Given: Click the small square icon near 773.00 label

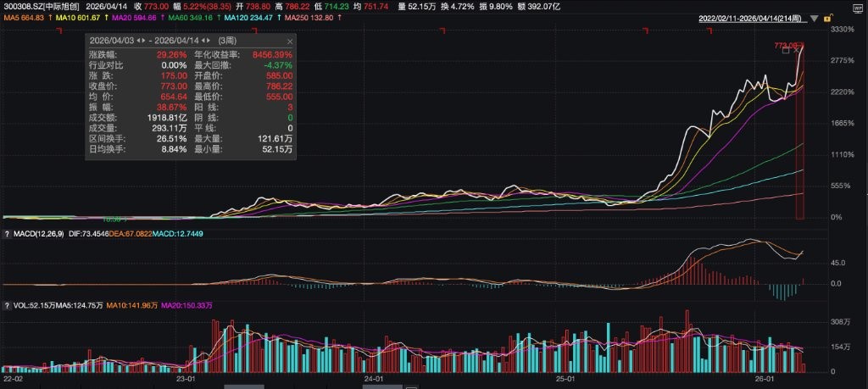Looking at the screenshot, I should click(786, 51).
